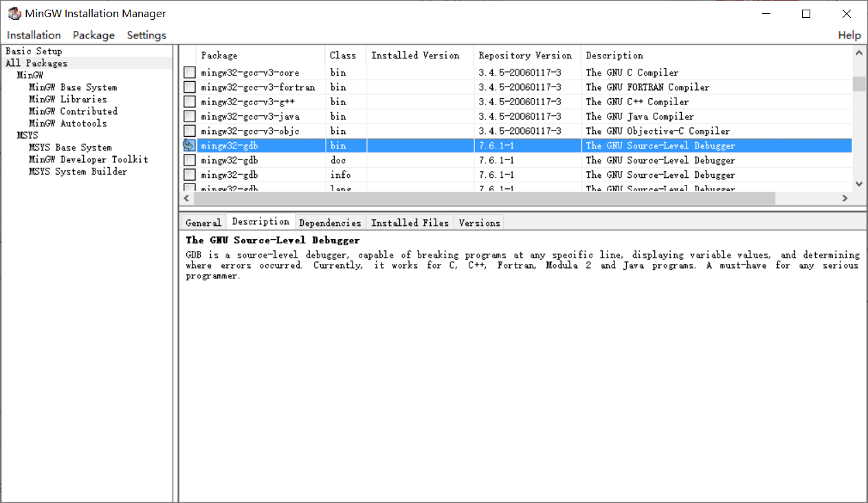Switch to the Dependencies tab
Viewport: 868px width, 503px height.
(x=330, y=223)
